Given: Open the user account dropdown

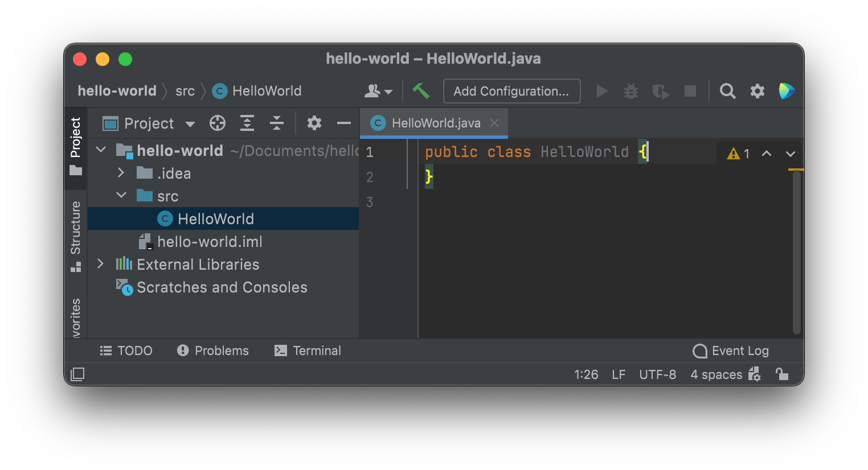Looking at the screenshot, I should [378, 91].
